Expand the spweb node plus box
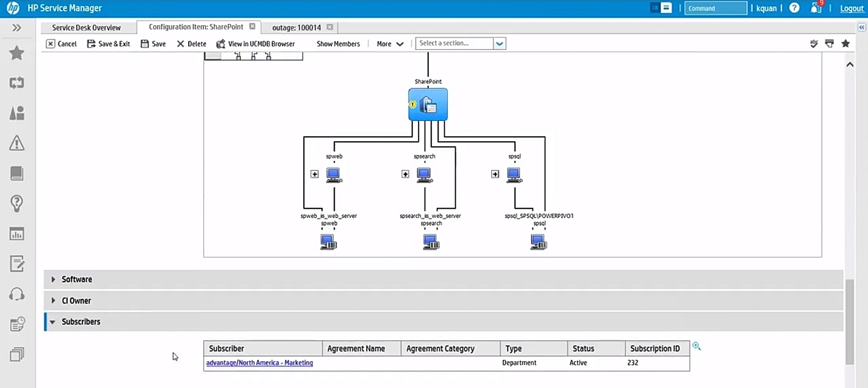This screenshot has width=868, height=388. pyautogui.click(x=315, y=174)
